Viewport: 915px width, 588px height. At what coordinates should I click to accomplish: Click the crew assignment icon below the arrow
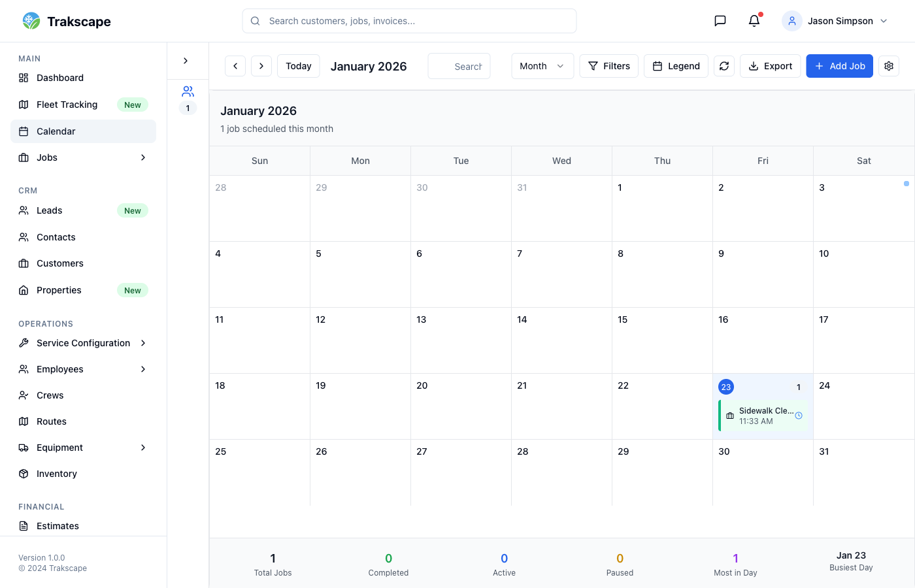(188, 91)
